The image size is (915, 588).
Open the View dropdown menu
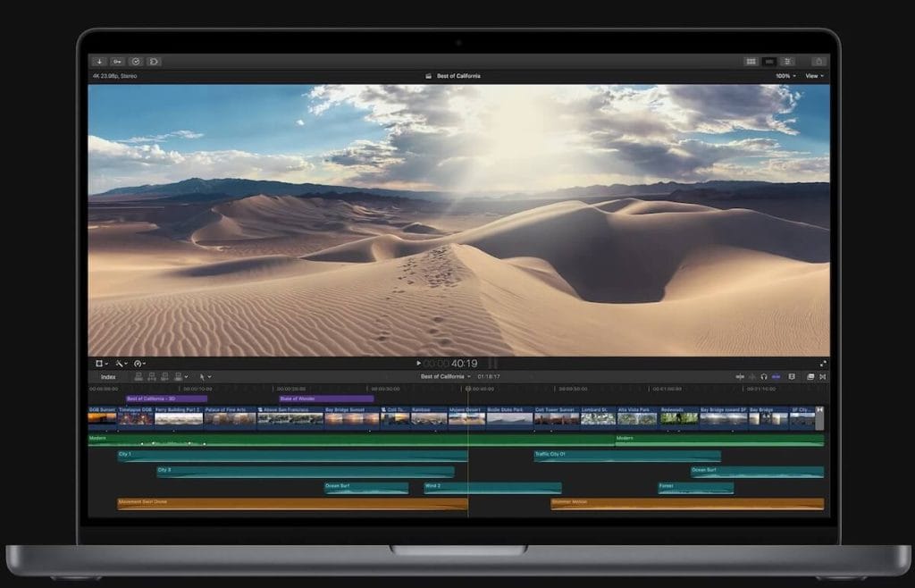(x=813, y=76)
